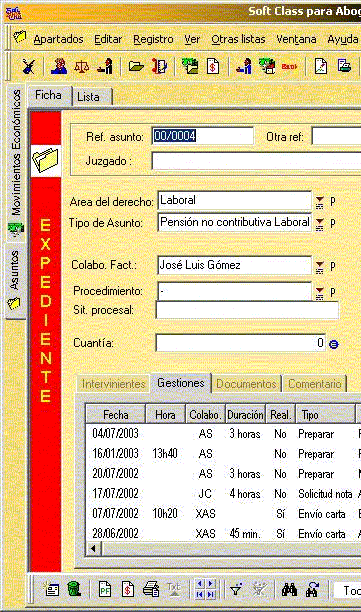Screen dimensions: 361x612
Task: Click the person paying at counter icon
Action: [x=244, y=66]
